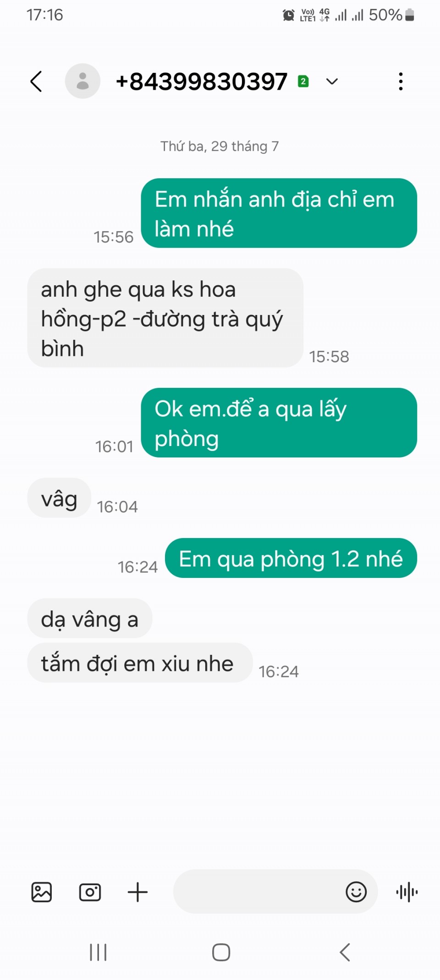Expand contact details chevron next to number

click(332, 82)
